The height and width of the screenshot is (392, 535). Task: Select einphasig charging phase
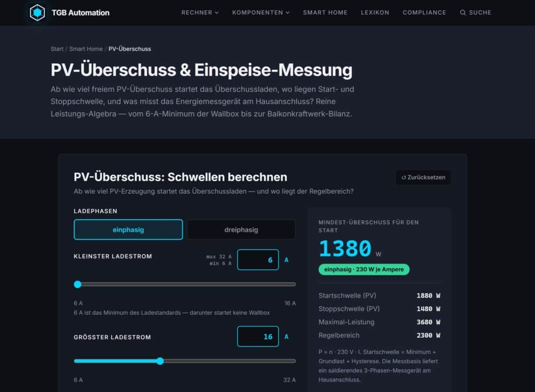pos(129,230)
